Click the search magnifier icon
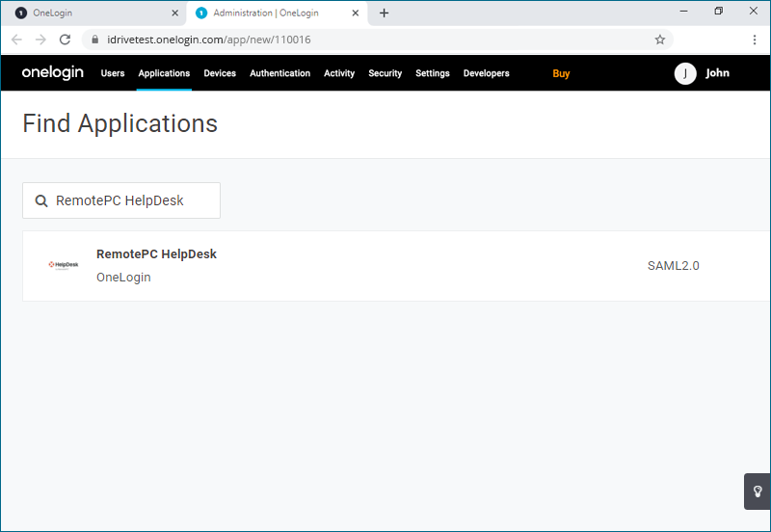771x532 pixels. tap(41, 201)
